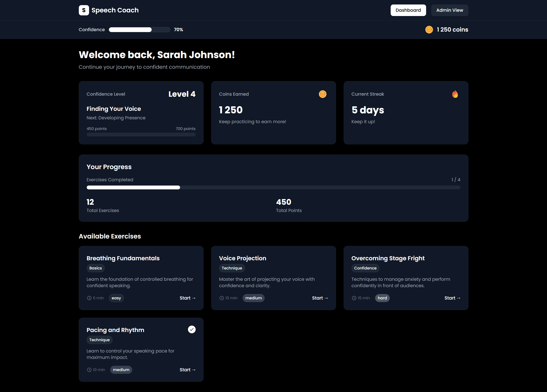Click the Confidence progress bar in the header

(139, 30)
